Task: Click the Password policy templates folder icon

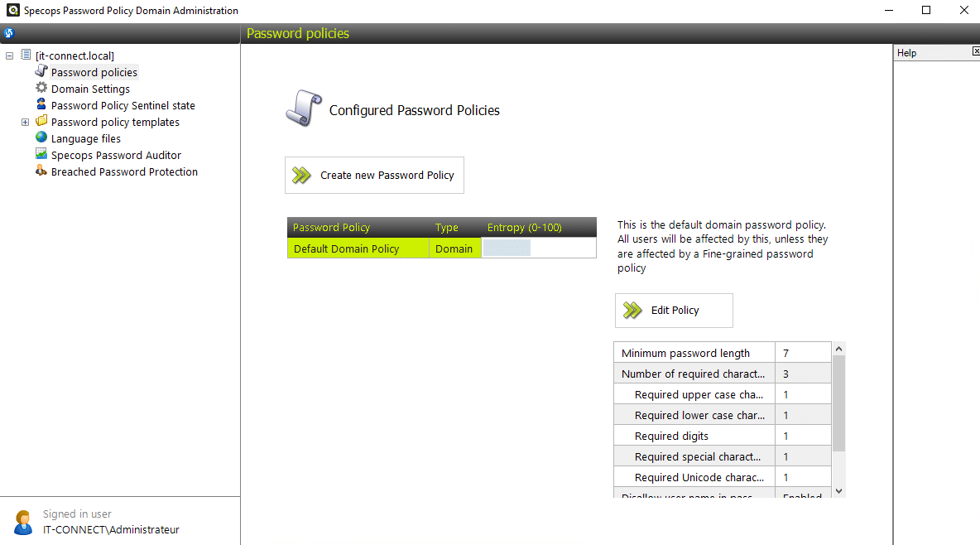Action: click(41, 122)
